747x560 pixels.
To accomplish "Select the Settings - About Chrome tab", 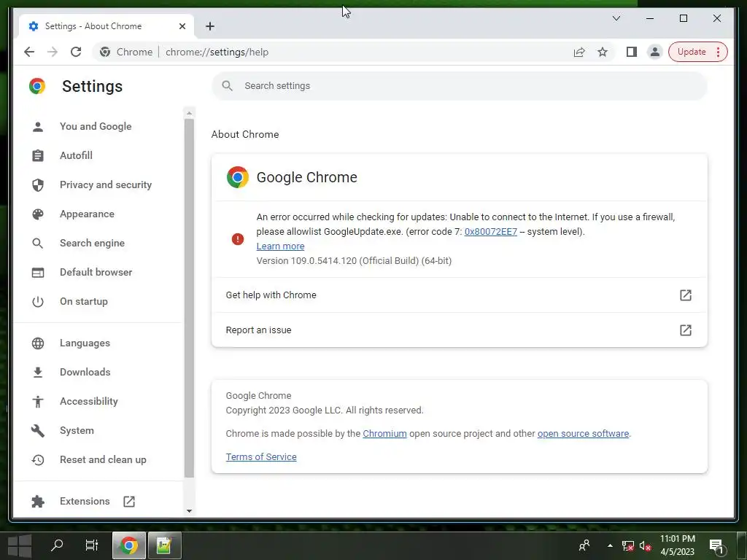I will (107, 26).
